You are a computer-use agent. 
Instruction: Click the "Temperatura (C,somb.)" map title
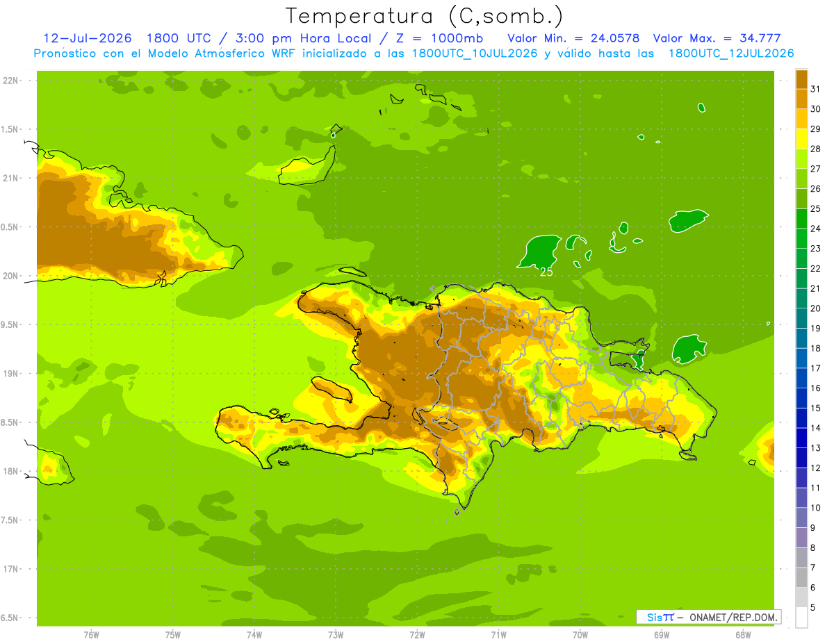(x=425, y=16)
